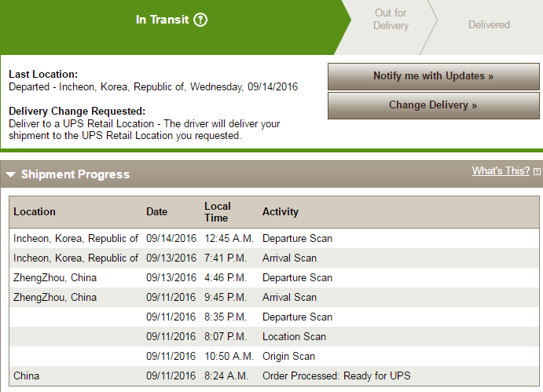Viewport: 543px width, 392px height.
Task: Click the small icon beside What's This?
Action: 537,171
